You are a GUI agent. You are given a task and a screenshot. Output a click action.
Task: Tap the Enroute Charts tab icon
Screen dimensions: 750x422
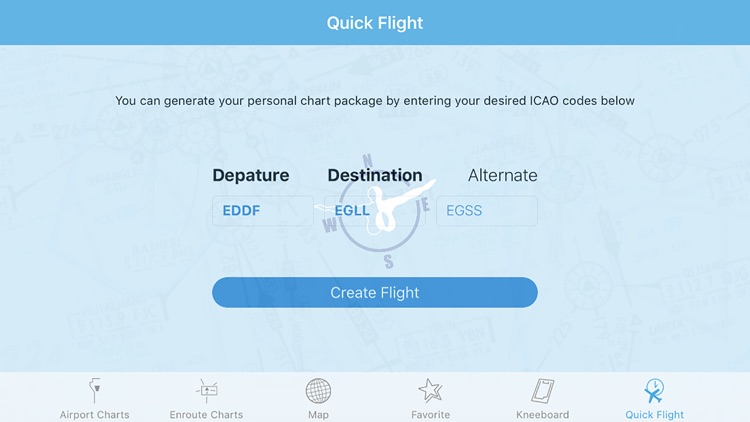pyautogui.click(x=207, y=390)
